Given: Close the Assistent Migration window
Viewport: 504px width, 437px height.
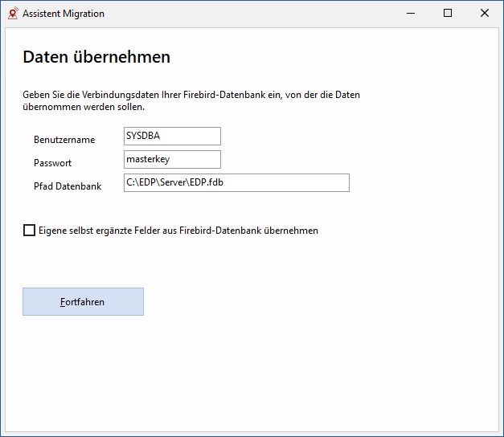Looking at the screenshot, I should tap(485, 13).
